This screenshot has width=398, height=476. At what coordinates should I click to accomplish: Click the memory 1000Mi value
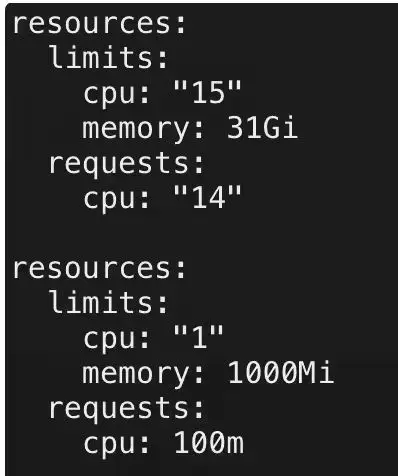click(x=280, y=373)
